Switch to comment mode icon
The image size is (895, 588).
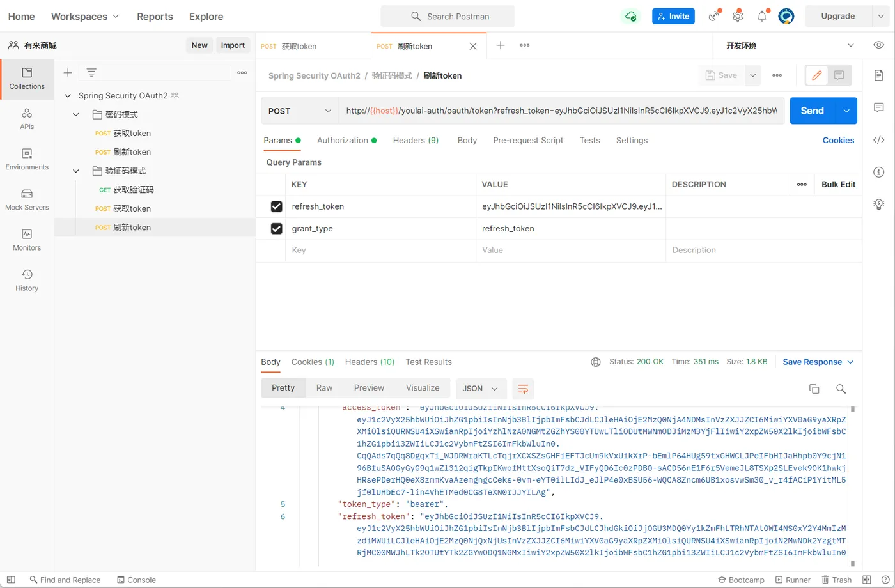tap(839, 75)
